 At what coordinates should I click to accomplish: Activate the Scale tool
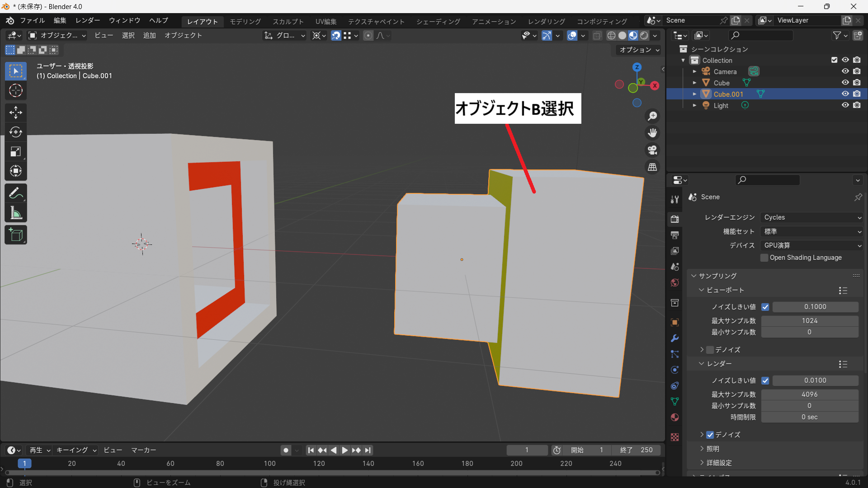(16, 152)
